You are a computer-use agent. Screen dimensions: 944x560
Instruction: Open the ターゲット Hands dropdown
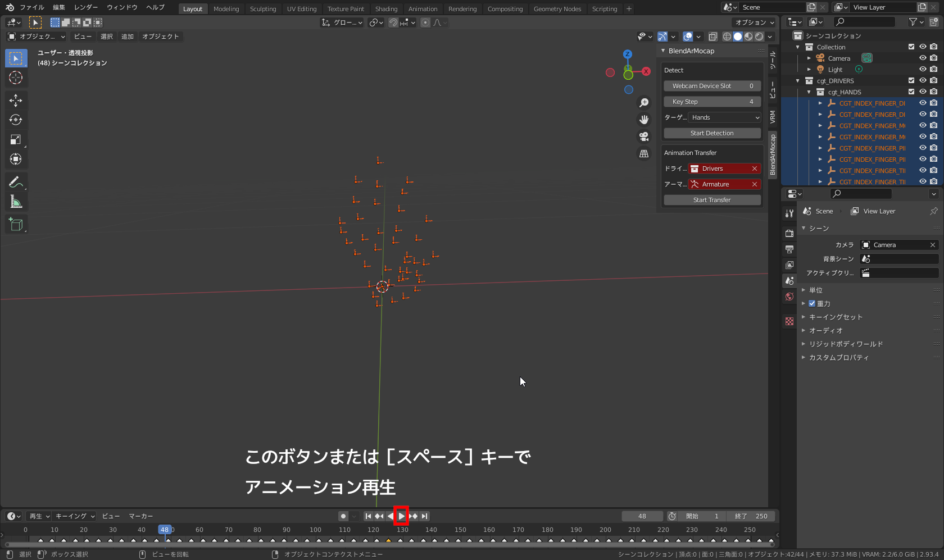click(725, 117)
